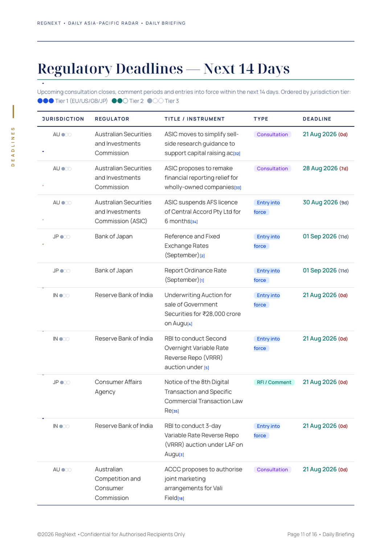The height and width of the screenshot is (555, 392).
Task: Click the 28 Aug 2026 (7d) deadline
Action: [326, 169]
